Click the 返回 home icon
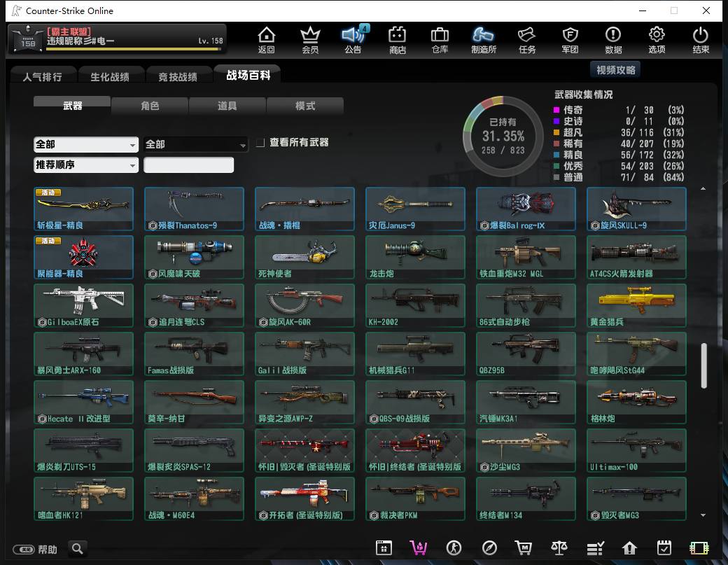Screen dimensions: 728x565 pyautogui.click(x=267, y=39)
